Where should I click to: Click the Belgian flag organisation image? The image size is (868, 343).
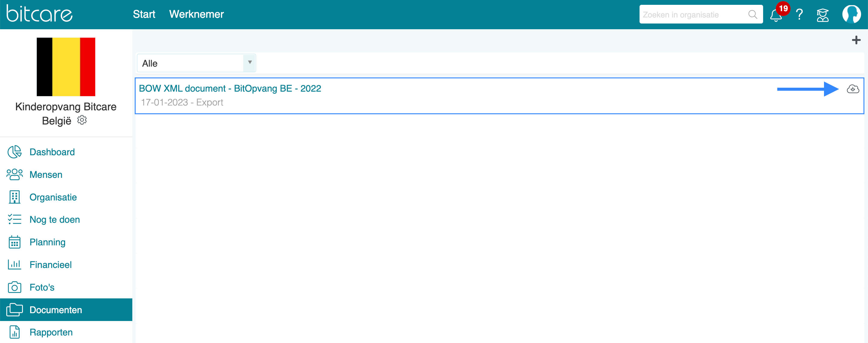pos(66,67)
